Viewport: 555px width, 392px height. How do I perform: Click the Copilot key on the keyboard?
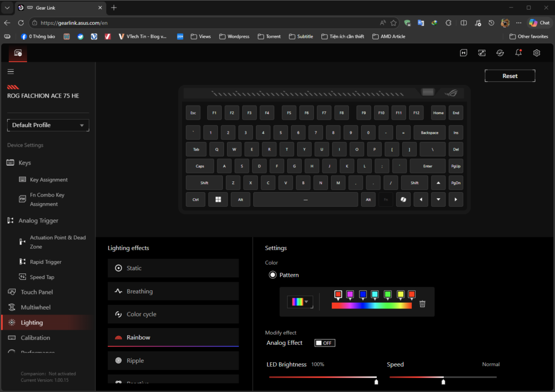(403, 200)
